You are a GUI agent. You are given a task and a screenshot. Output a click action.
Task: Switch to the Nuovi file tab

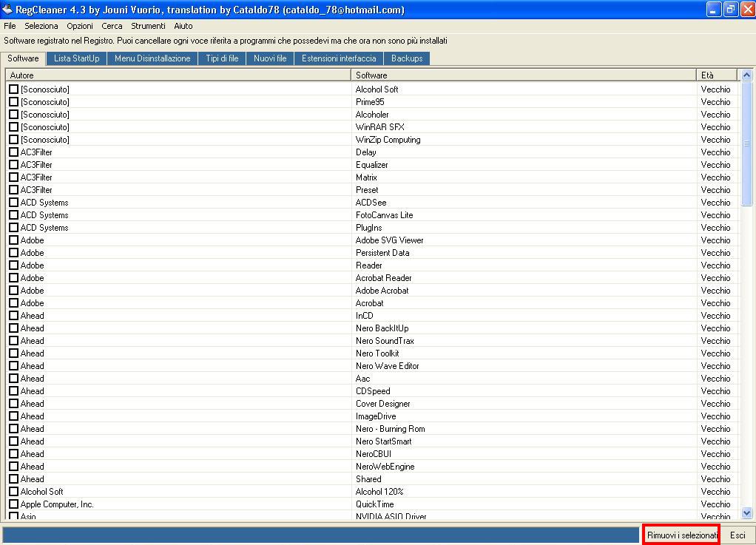click(x=270, y=58)
